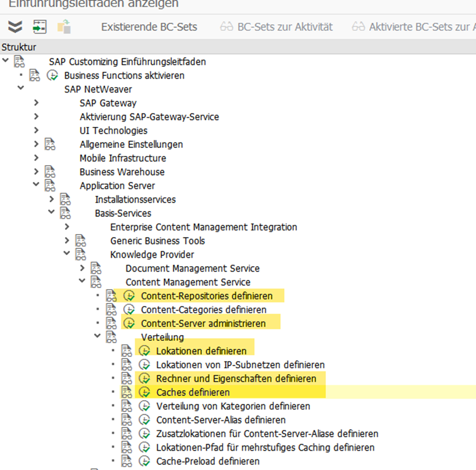The width and height of the screenshot is (476, 470).
Task: Expand Enterprise Content Management Integration node
Action: (67, 226)
